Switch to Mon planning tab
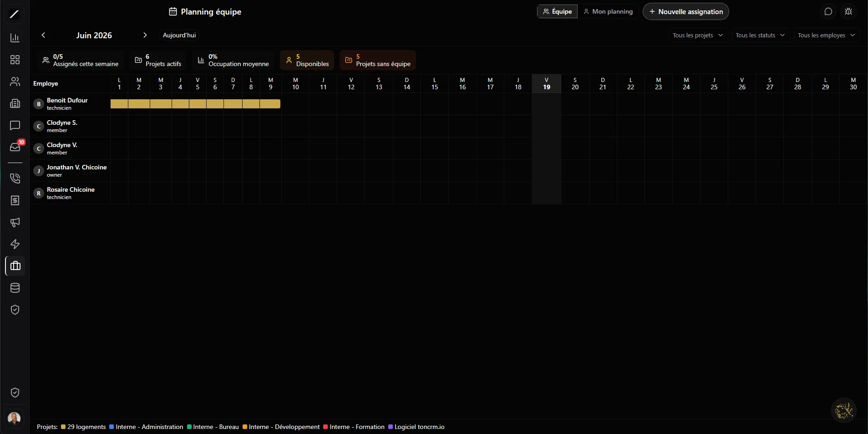Image resolution: width=868 pixels, height=434 pixels. click(x=608, y=12)
